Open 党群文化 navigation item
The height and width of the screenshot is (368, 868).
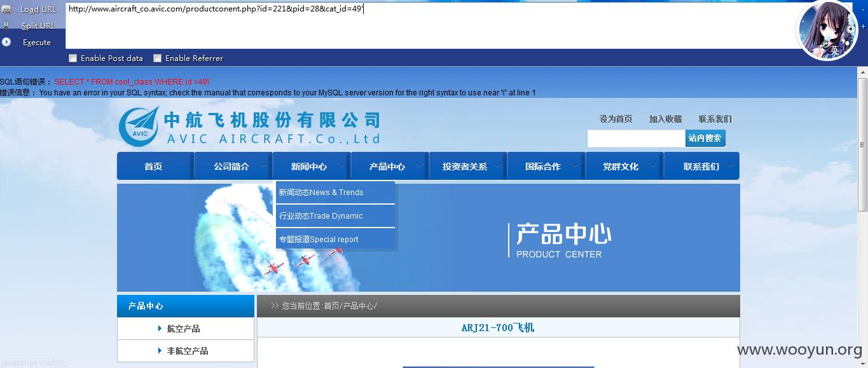[x=621, y=167]
